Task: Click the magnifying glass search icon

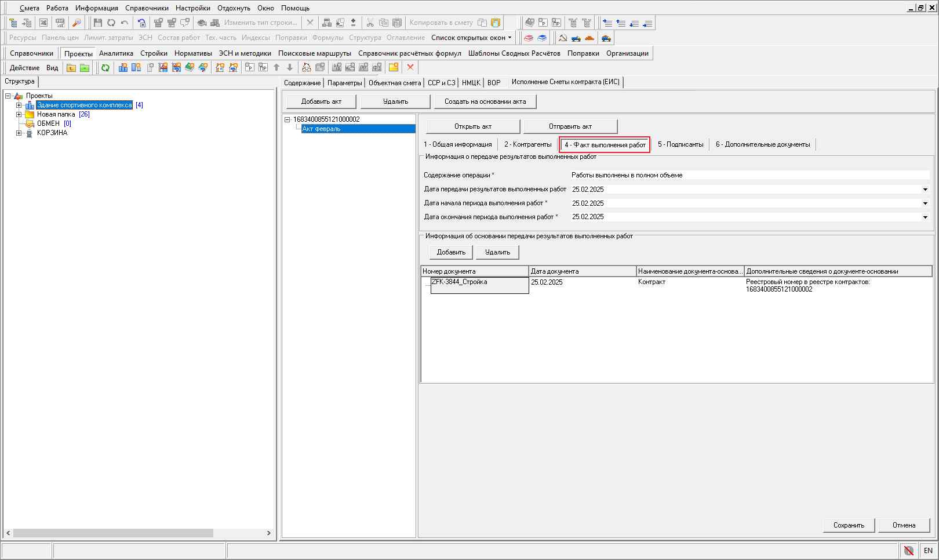Action: click(x=77, y=23)
